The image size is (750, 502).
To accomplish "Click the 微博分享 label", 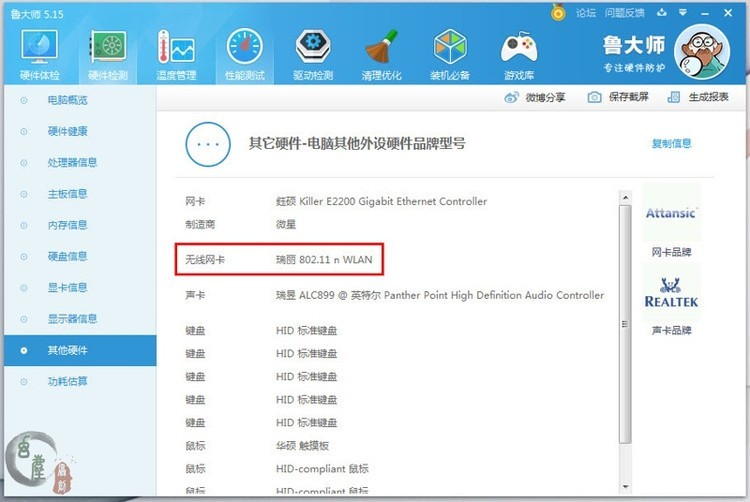I will pyautogui.click(x=545, y=98).
